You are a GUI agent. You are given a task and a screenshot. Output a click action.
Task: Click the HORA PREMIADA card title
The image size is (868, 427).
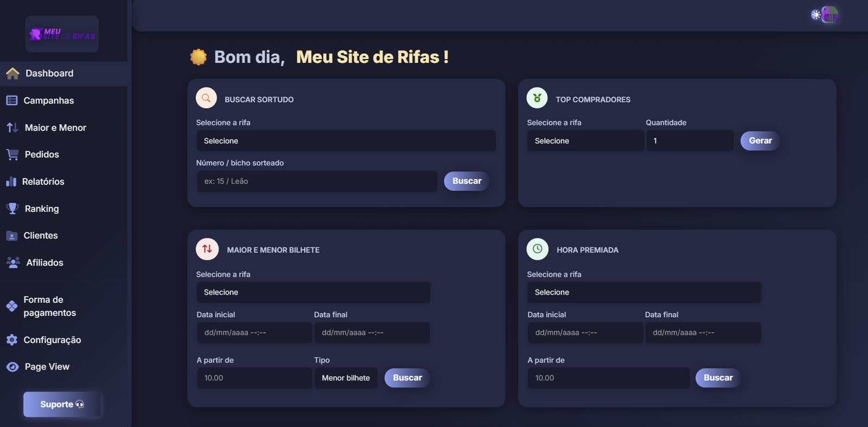pos(588,250)
